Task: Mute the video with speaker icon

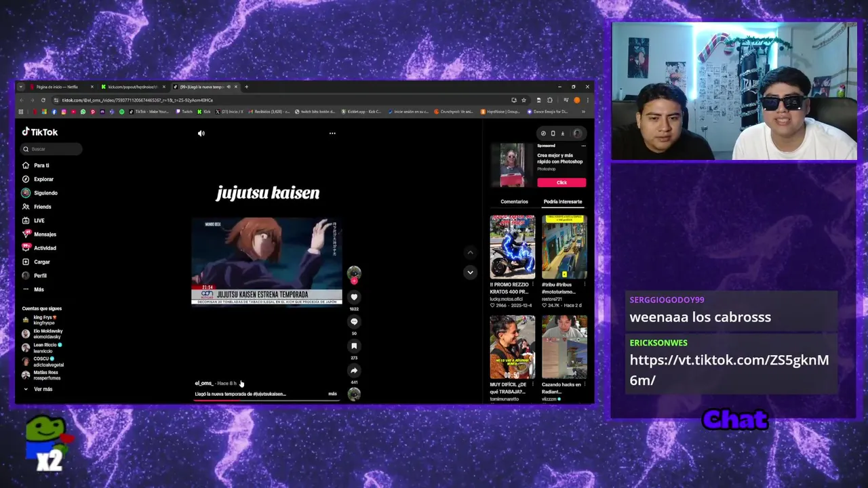Action: tap(201, 134)
